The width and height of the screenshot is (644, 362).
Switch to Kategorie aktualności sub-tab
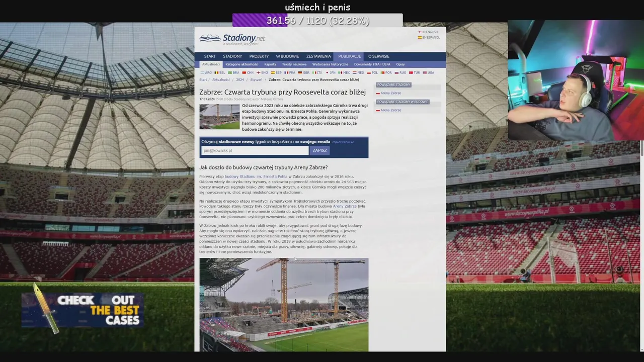pyautogui.click(x=242, y=64)
